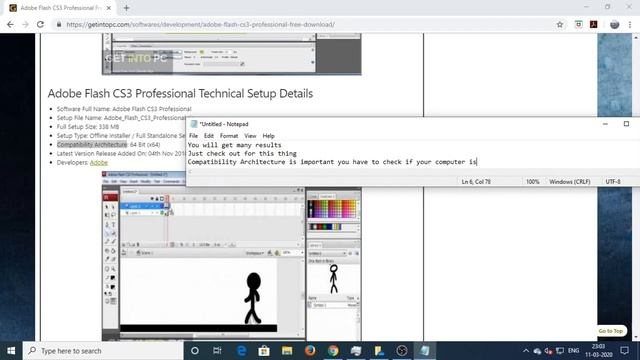Image resolution: width=640 pixels, height=360 pixels.
Task: Open the Adobe Acrobat extension icon
Action: coord(593,24)
